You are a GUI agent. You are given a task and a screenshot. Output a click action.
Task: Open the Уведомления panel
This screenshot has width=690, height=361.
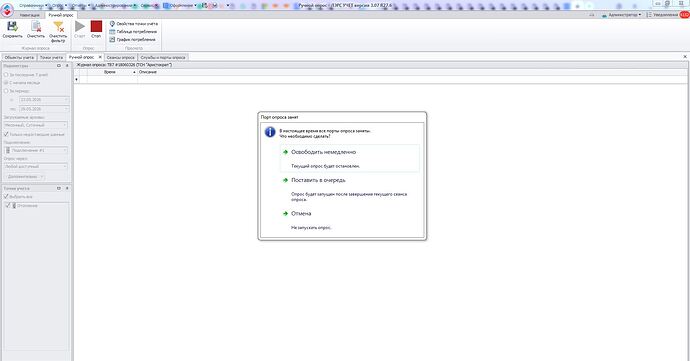(663, 15)
